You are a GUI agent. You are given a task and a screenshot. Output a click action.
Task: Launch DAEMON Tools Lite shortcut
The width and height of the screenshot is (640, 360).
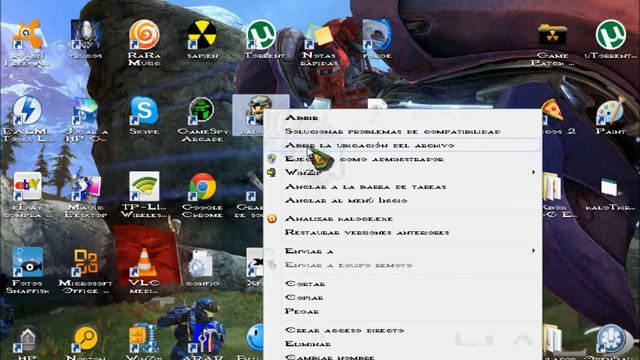[x=27, y=111]
